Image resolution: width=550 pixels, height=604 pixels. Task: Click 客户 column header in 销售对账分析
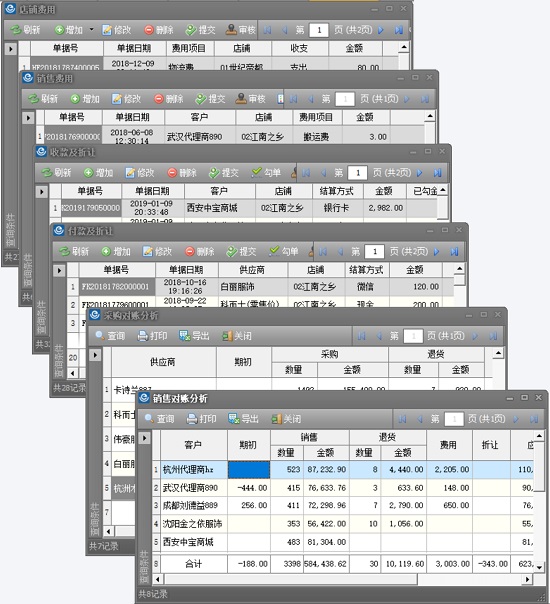tap(194, 445)
